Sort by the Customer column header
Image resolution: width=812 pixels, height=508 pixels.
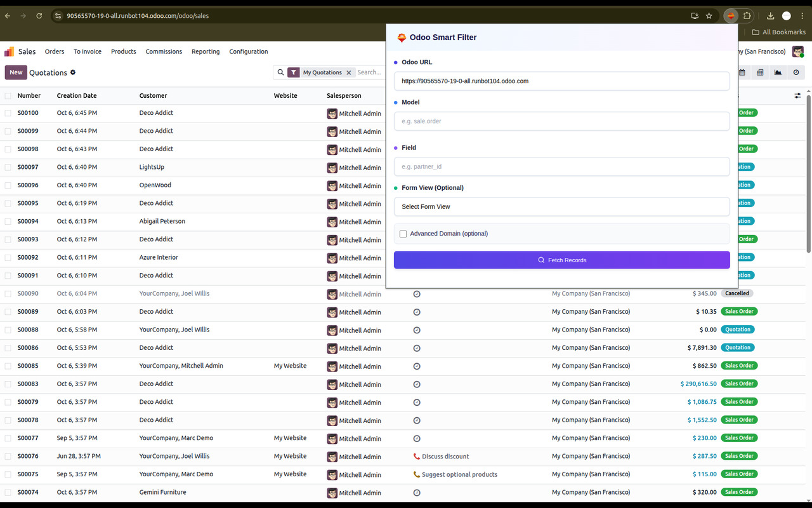click(154, 96)
